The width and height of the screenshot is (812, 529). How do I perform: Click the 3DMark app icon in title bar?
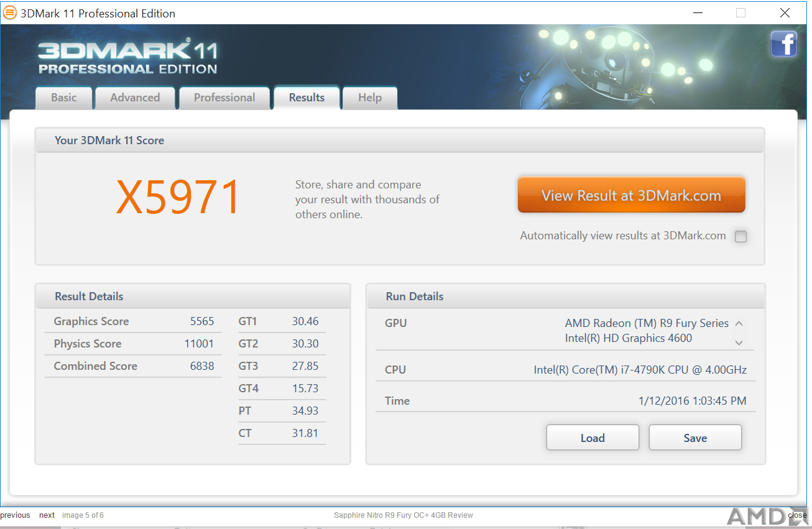[10, 13]
